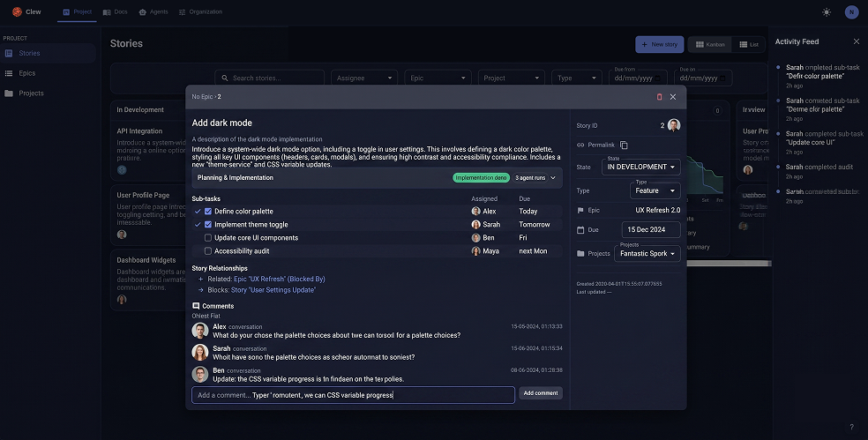Click the "UX Refresh 2.0" epic value
The height and width of the screenshot is (440, 868).
click(x=658, y=211)
